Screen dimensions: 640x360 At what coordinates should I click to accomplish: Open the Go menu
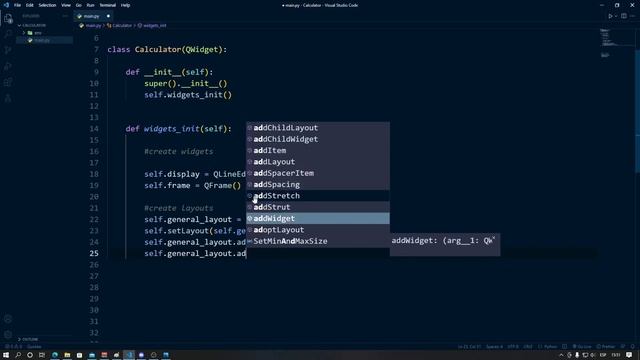tap(78, 5)
